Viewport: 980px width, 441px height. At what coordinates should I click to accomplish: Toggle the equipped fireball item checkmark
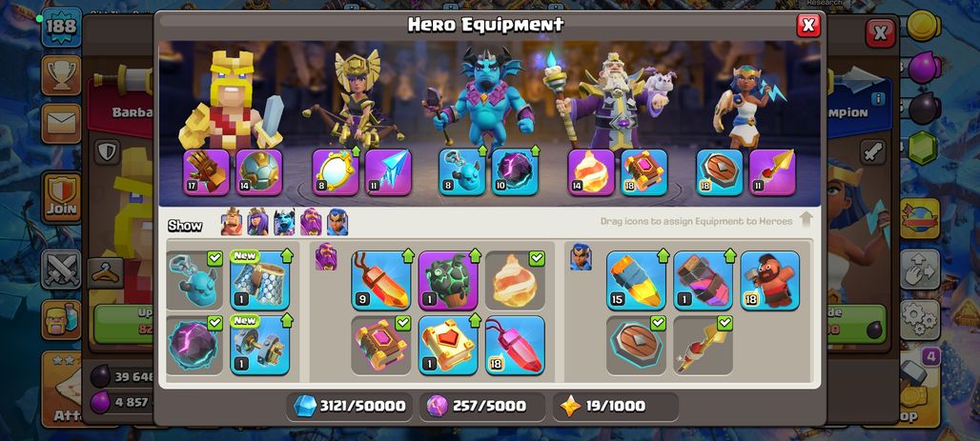(537, 259)
